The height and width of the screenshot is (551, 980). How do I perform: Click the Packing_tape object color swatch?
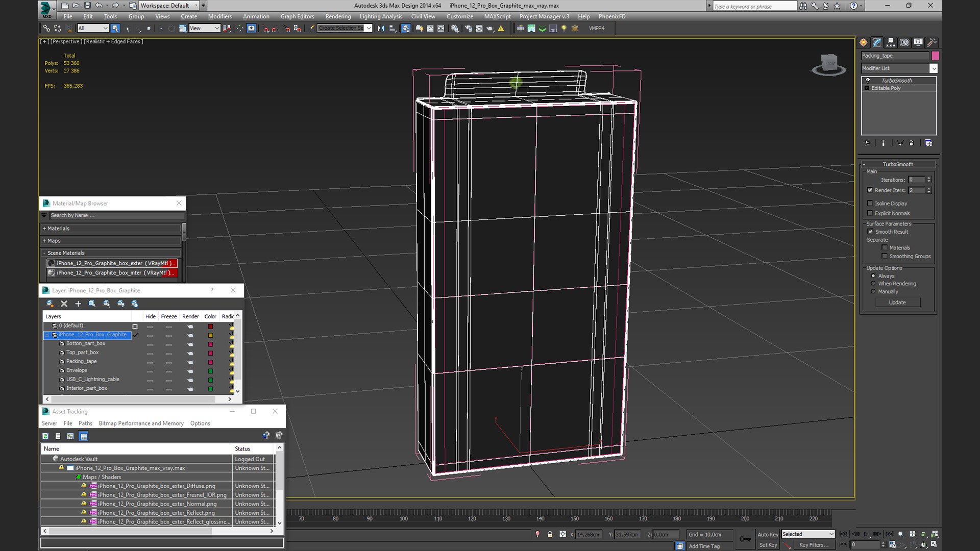click(935, 56)
